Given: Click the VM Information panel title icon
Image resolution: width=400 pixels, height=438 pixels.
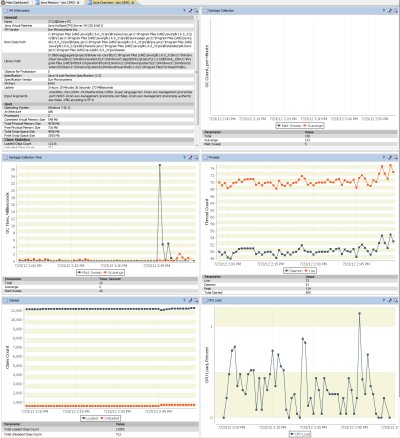Looking at the screenshot, I should [6, 11].
